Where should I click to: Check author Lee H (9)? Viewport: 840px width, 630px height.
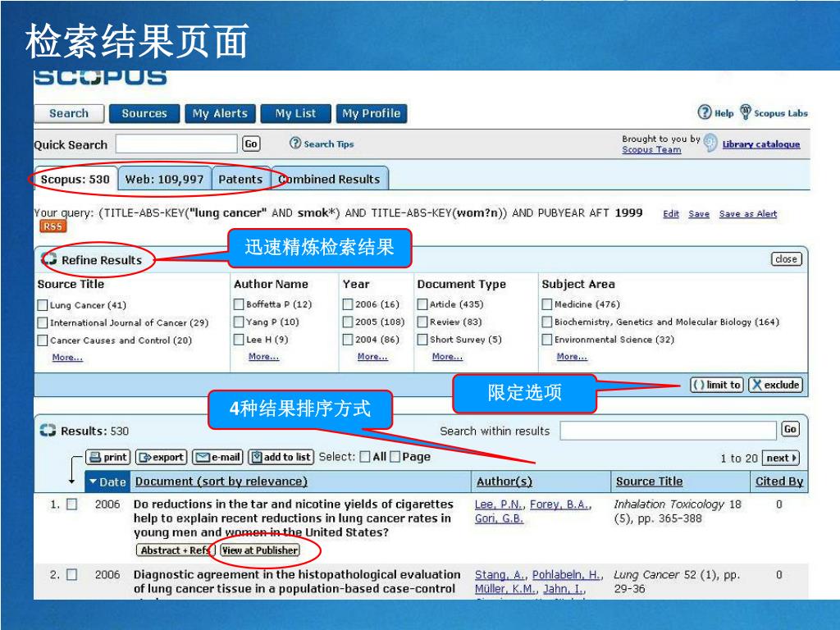(239, 340)
